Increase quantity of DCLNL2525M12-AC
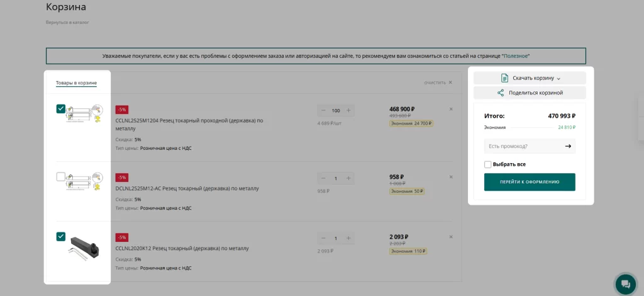Image resolution: width=644 pixels, height=296 pixels. (348, 178)
